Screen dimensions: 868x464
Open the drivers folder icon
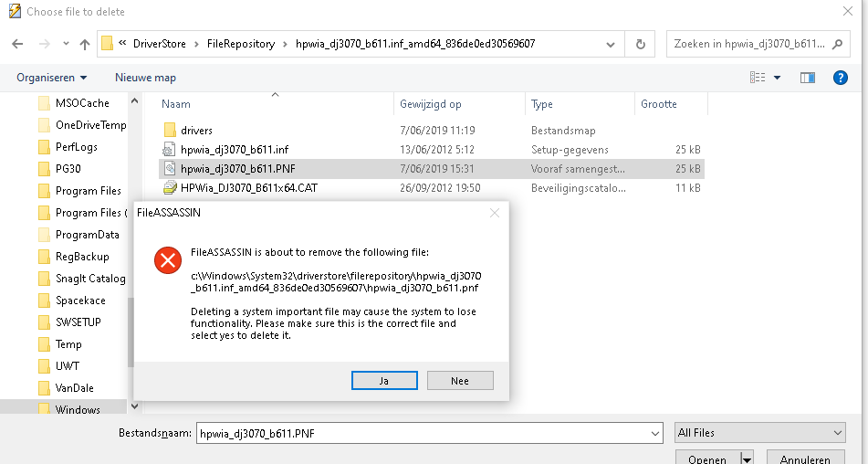tap(170, 131)
